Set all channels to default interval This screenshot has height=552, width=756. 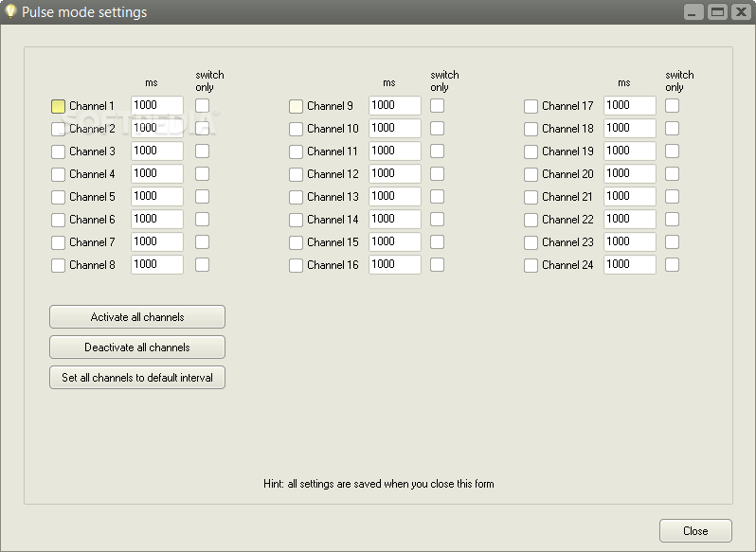point(137,378)
